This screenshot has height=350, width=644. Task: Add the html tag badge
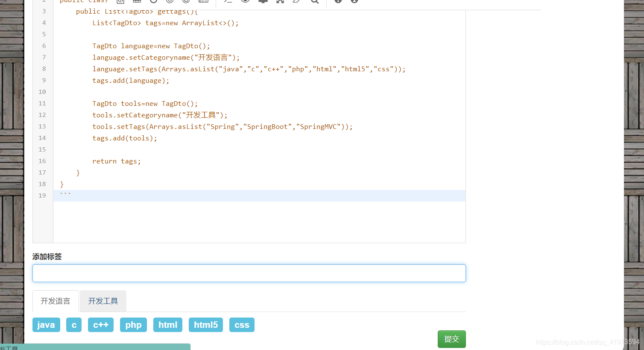(x=168, y=325)
